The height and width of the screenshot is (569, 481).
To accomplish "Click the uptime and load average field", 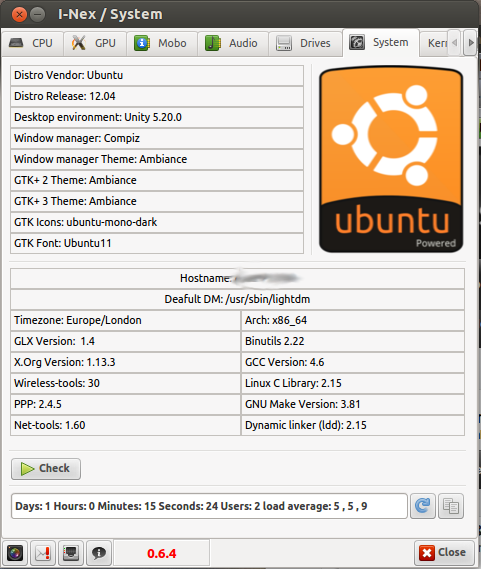I will tap(209, 506).
